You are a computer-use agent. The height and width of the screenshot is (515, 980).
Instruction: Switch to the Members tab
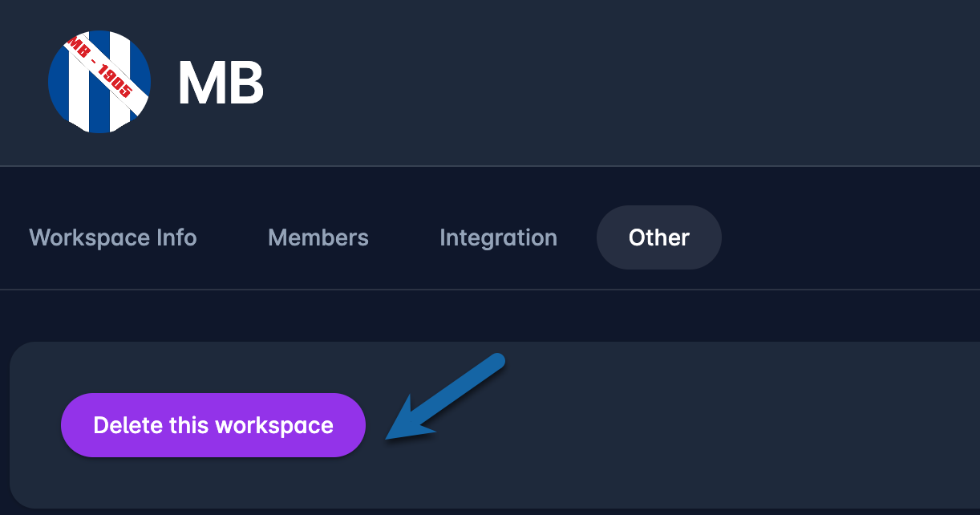(x=318, y=238)
